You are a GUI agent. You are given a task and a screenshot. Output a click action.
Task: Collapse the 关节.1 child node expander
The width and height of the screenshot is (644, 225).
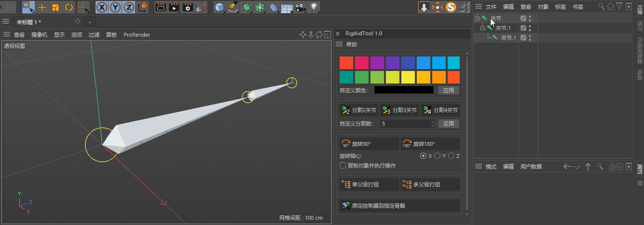point(482,28)
